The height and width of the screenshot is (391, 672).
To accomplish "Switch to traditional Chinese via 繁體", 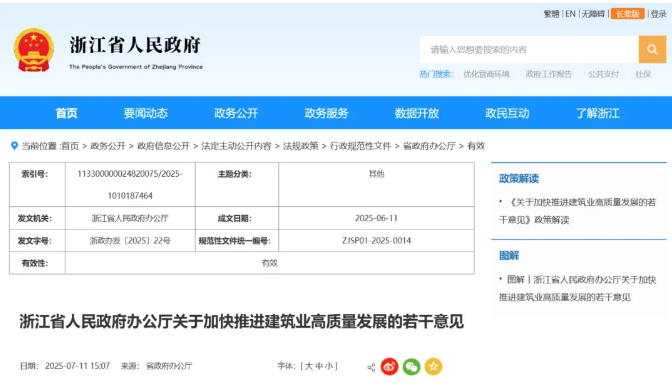I will [552, 14].
